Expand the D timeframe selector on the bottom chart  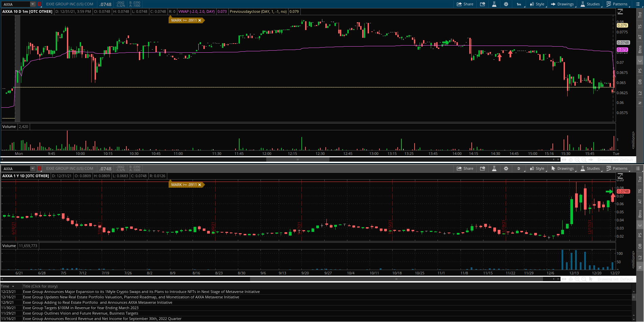pos(519,168)
